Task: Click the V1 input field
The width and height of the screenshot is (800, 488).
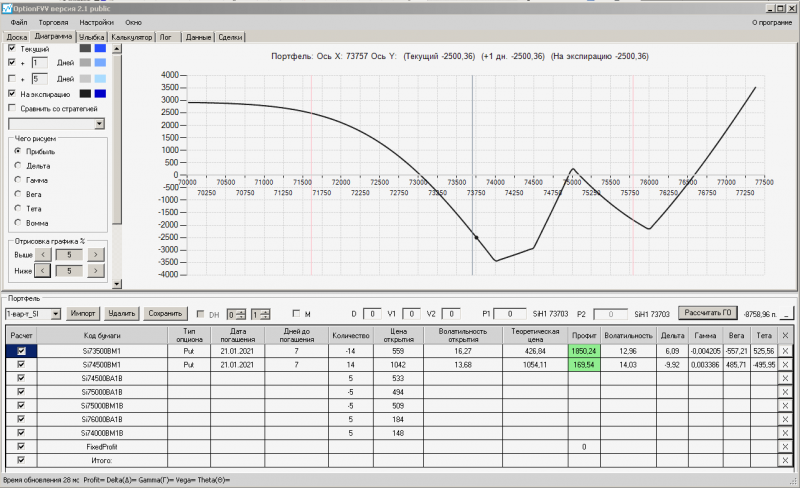Action: [411, 314]
